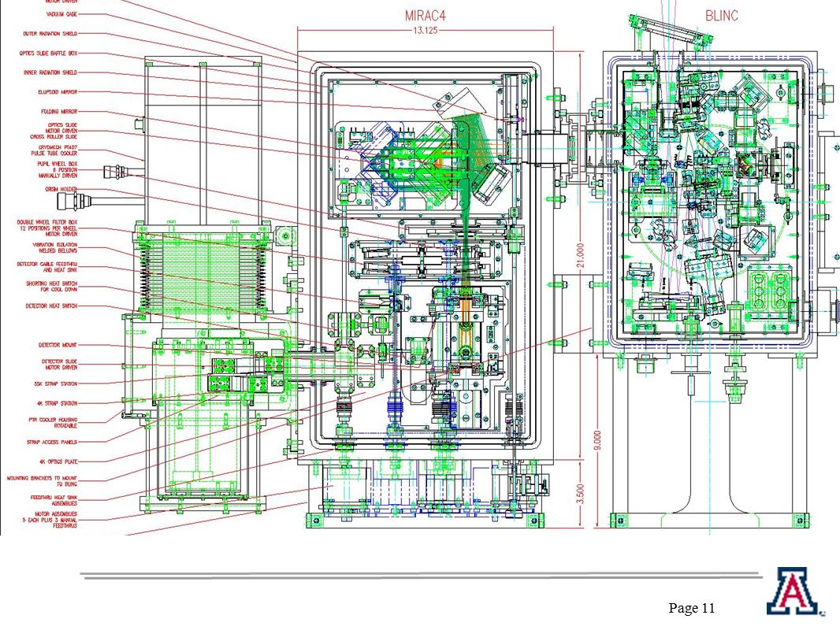
Task: Click the 'MOUNTING BRACKETS TO MOUNT' label
Action: click(x=43, y=479)
